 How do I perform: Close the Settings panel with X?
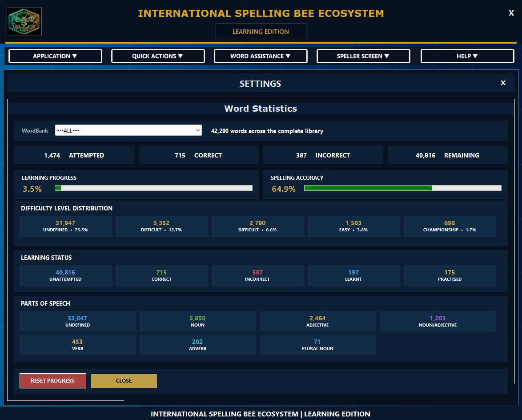click(503, 83)
